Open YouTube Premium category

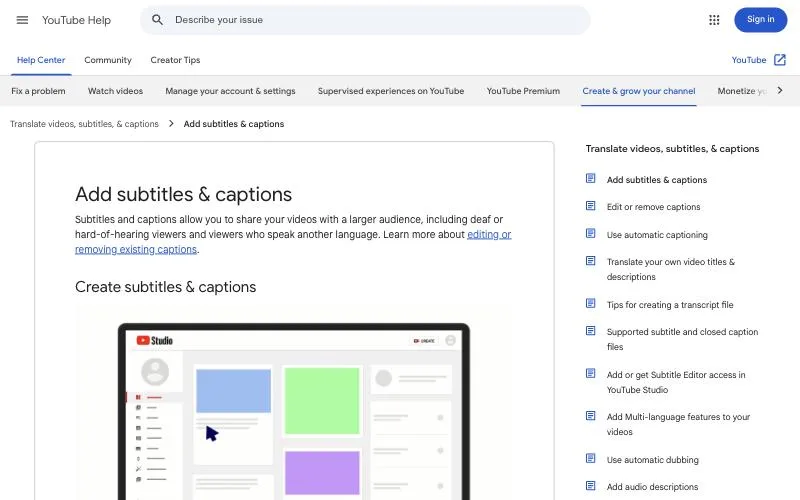(523, 91)
